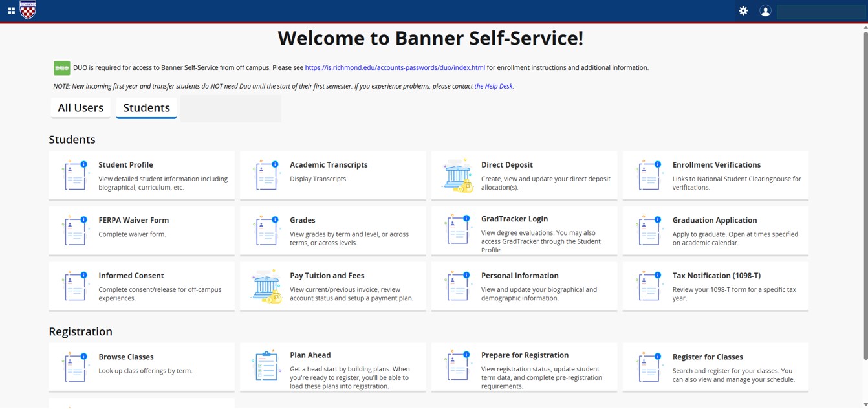Click the Direct Deposit bank icon

[x=458, y=175]
